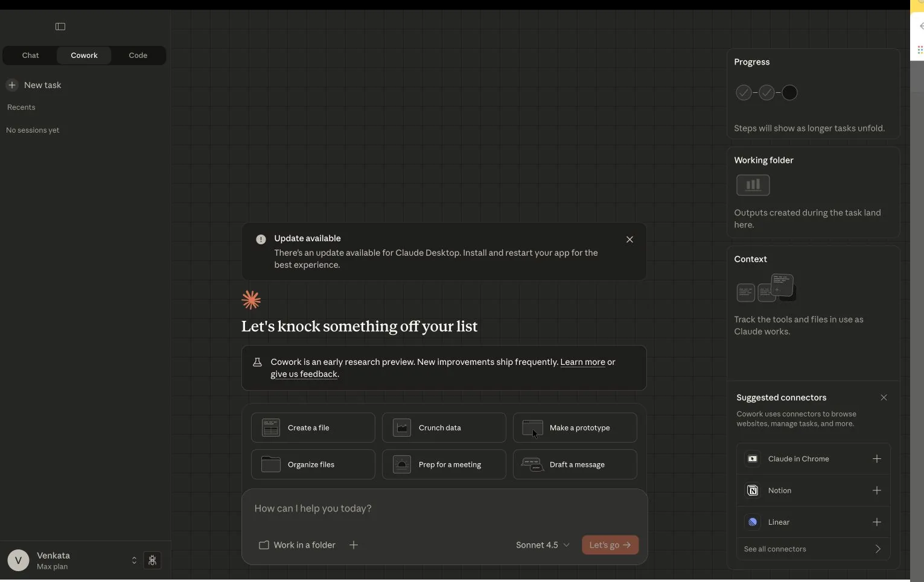
Task: Select the Organize files suggestion
Action: coord(313,464)
